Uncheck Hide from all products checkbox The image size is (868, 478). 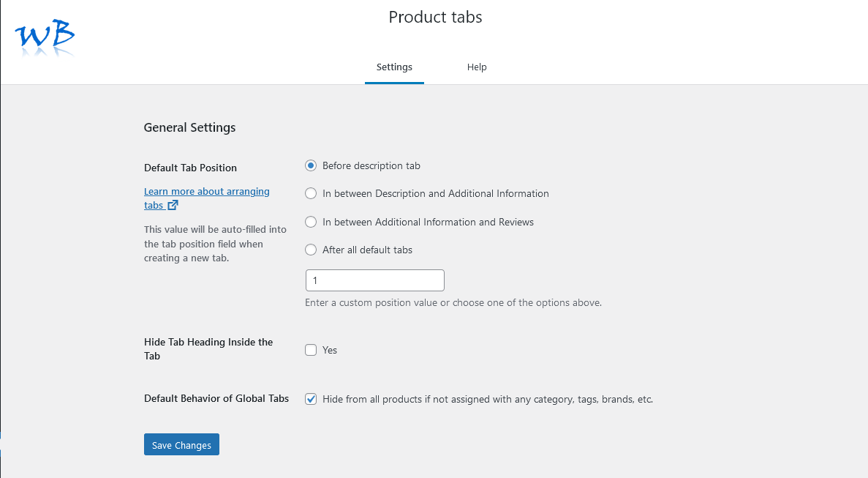[311, 399]
